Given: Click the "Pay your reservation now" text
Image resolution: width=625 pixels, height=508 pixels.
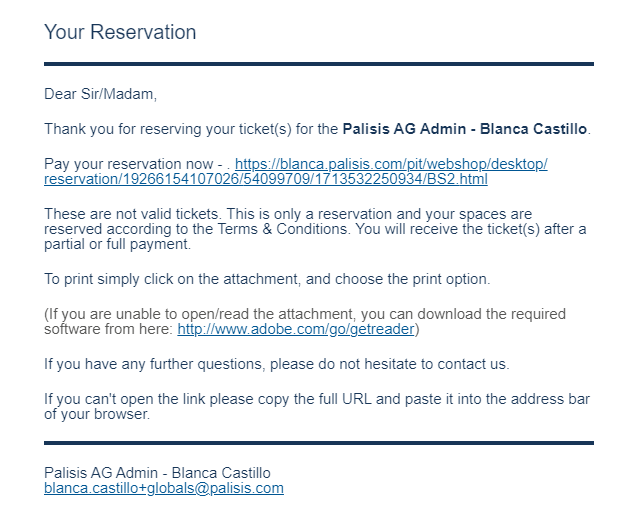Looking at the screenshot, I should [128, 164].
